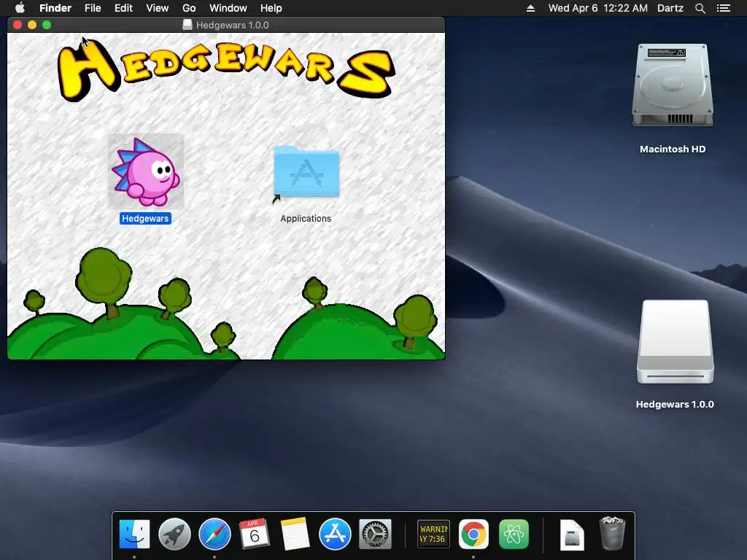
Task: Click the eject icon in menu bar
Action: (x=531, y=8)
